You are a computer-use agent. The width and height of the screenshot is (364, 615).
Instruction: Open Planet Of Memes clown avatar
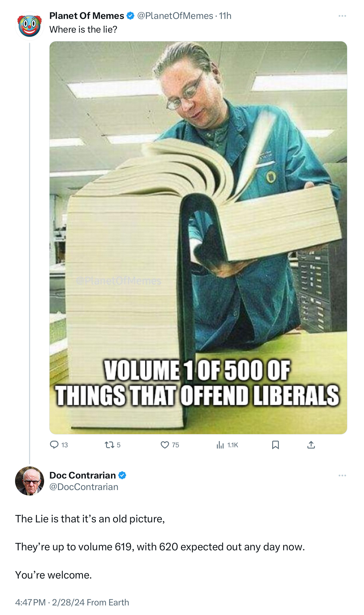30,26
